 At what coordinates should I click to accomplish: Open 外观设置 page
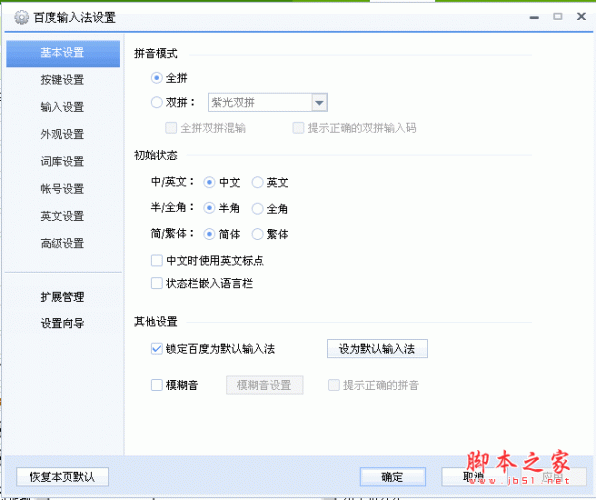point(63,134)
